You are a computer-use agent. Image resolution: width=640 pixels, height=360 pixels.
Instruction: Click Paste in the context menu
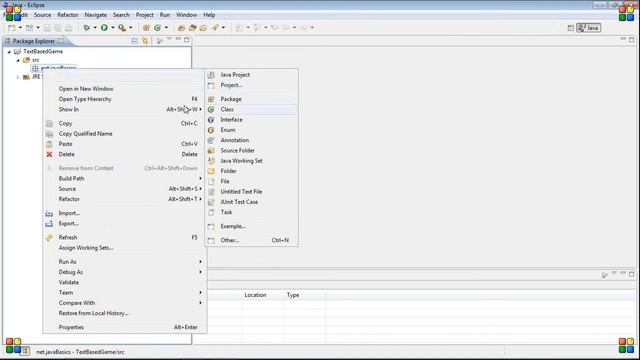(x=124, y=144)
